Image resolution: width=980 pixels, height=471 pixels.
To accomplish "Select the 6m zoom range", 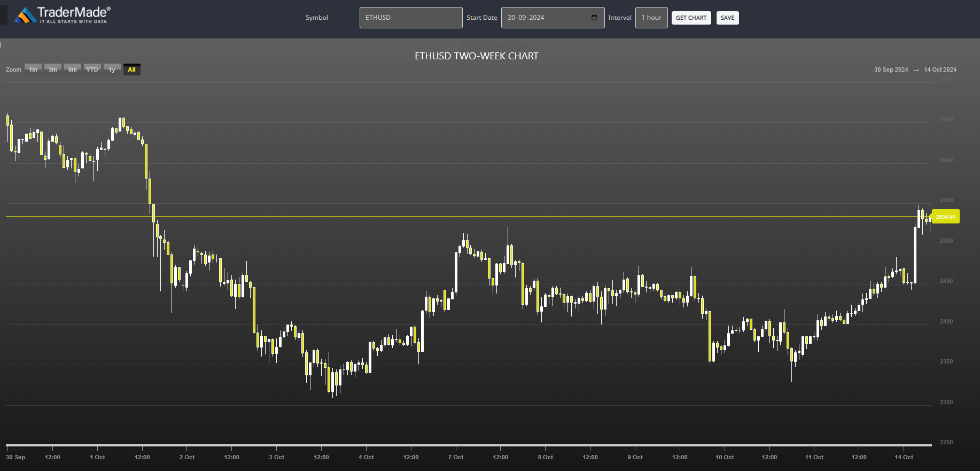I will (x=73, y=70).
